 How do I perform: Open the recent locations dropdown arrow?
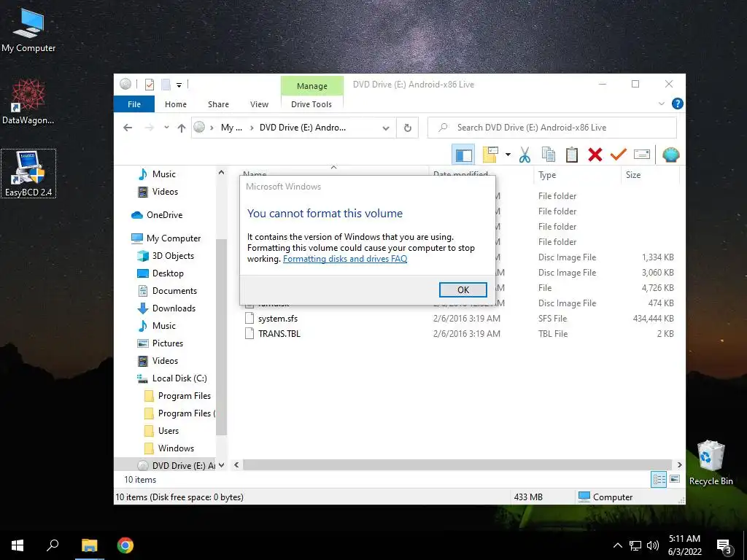point(166,128)
